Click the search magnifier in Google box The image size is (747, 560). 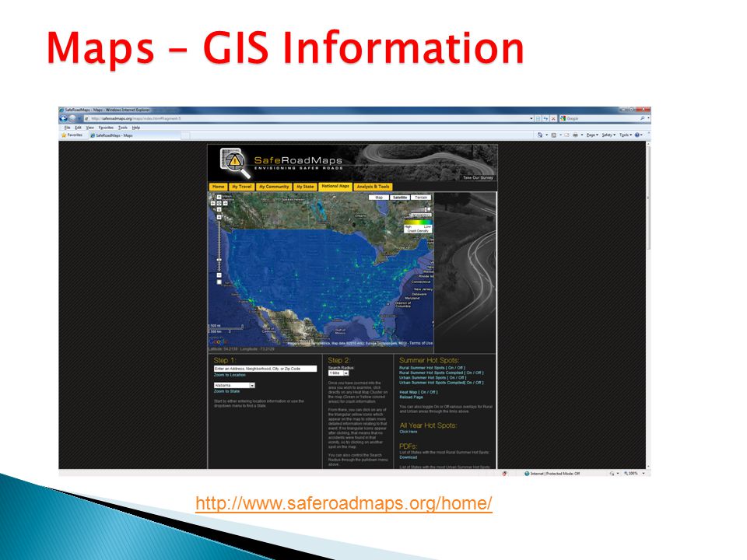(642, 118)
